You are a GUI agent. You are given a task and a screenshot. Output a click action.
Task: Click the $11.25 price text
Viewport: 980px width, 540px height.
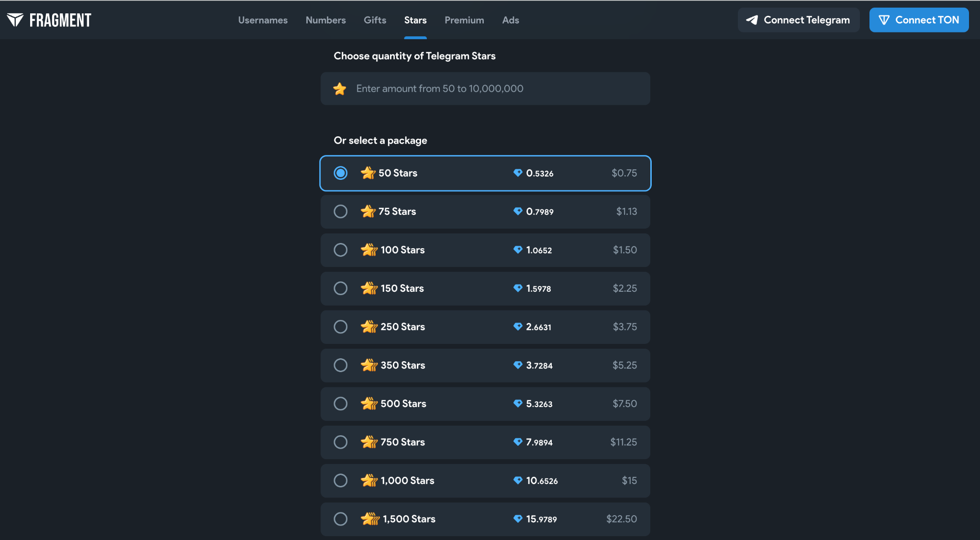point(624,441)
